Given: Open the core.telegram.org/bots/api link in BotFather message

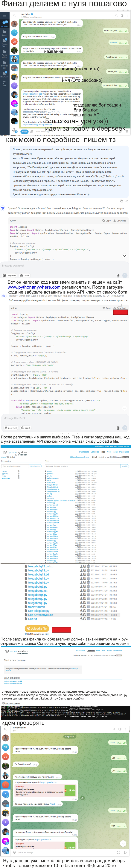Looking at the screenshot, I should 37,125.
